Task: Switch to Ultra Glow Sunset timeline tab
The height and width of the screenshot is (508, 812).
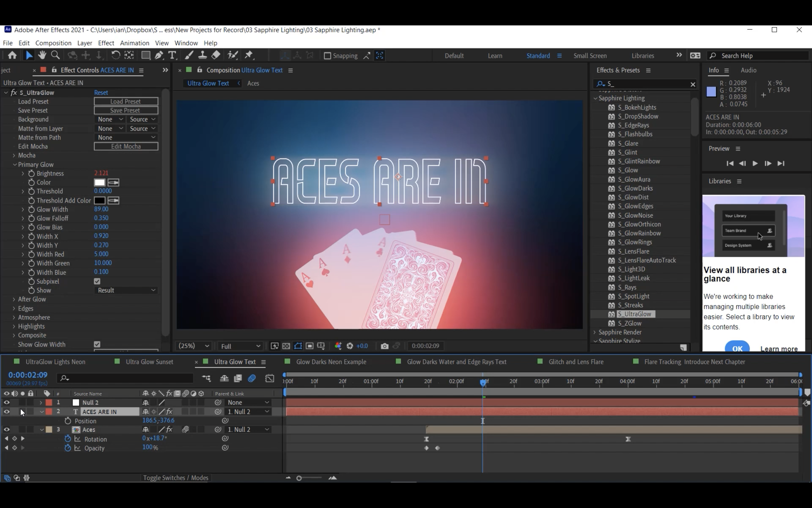Action: click(x=149, y=362)
